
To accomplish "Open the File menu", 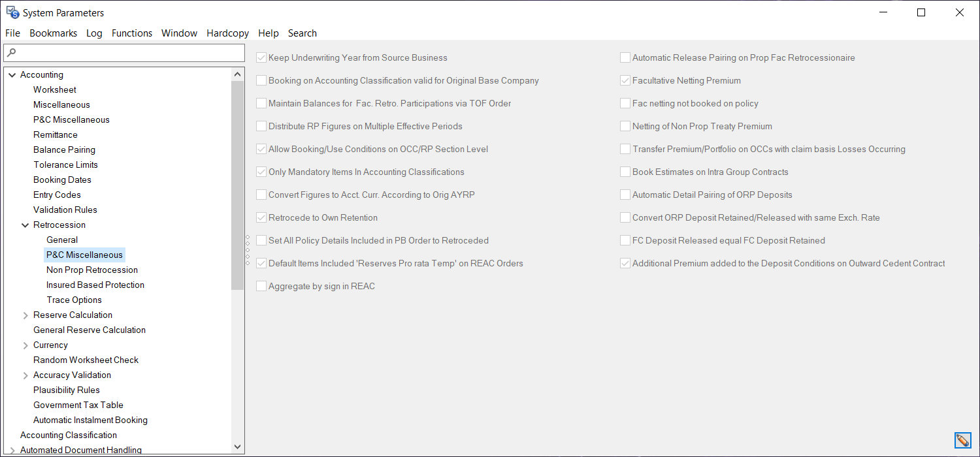I will click(x=12, y=33).
